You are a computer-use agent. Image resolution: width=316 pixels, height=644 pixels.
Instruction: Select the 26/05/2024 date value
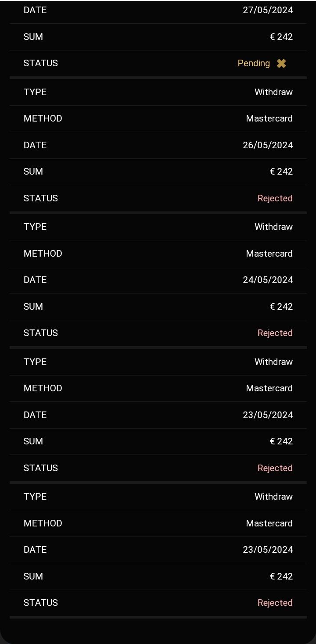click(268, 145)
